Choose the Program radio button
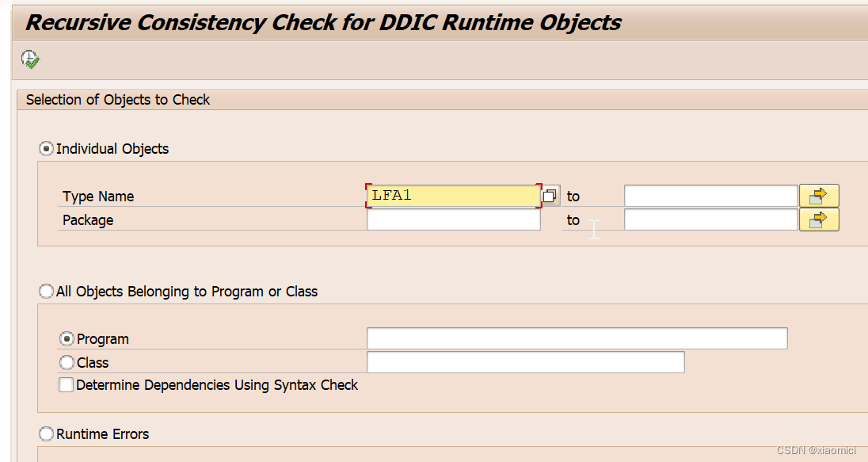This screenshot has height=462, width=868. point(67,338)
